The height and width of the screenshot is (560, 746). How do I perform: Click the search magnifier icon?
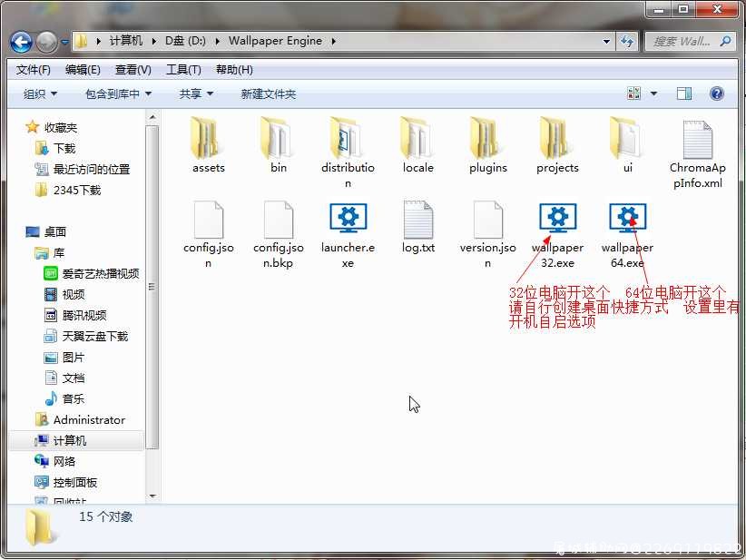725,42
